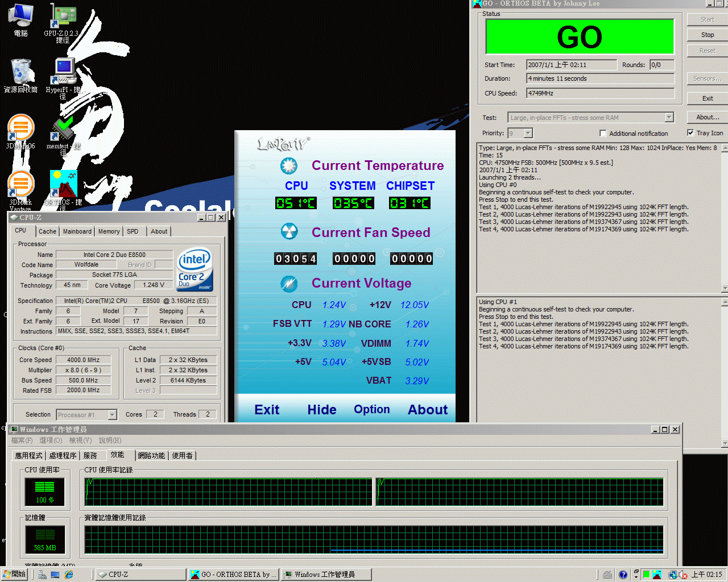Click the Stop button in ORTHOS
Screen dimensions: 728x582
708,35
